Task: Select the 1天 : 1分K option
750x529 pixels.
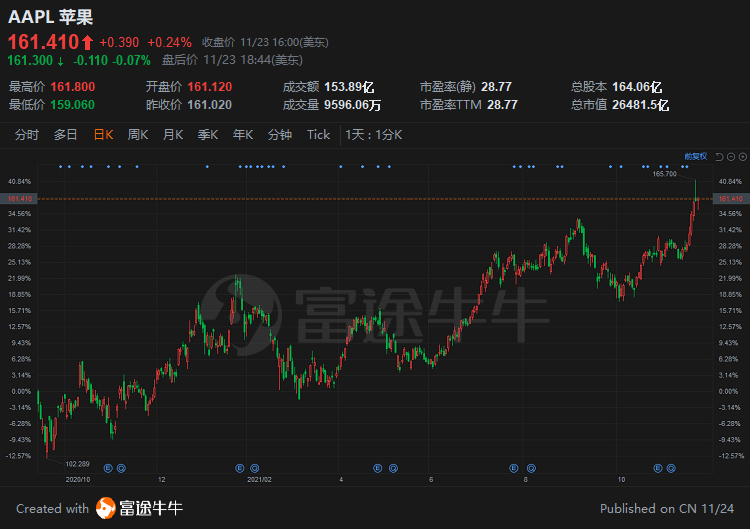Action: 374,135
